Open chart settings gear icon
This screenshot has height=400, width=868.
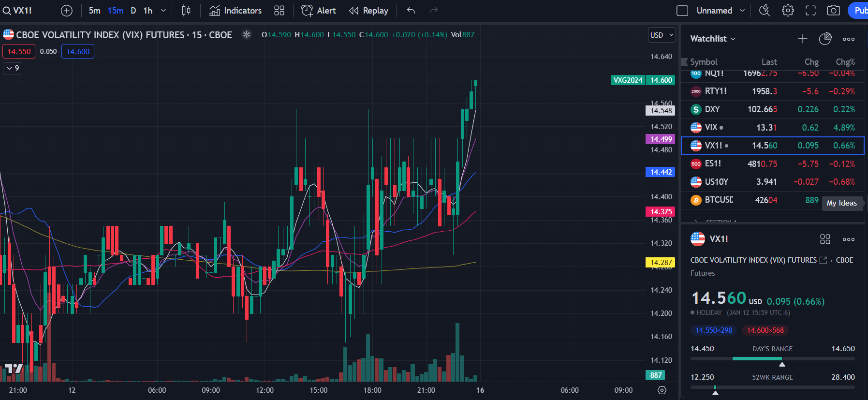788,11
